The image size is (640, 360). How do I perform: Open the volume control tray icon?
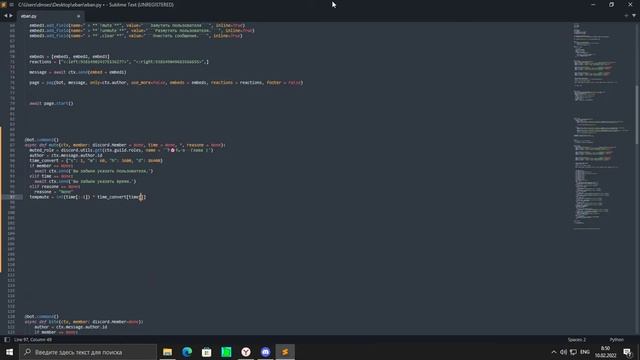point(563,352)
